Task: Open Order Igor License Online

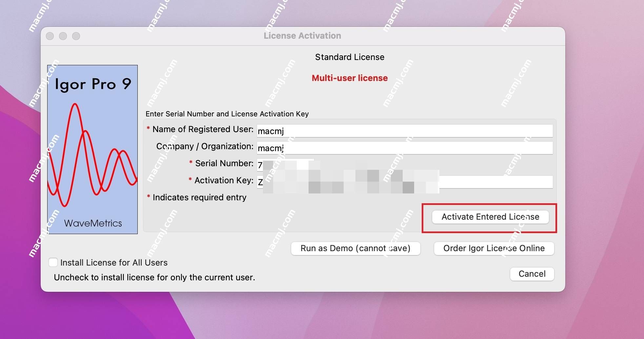Action: point(494,248)
